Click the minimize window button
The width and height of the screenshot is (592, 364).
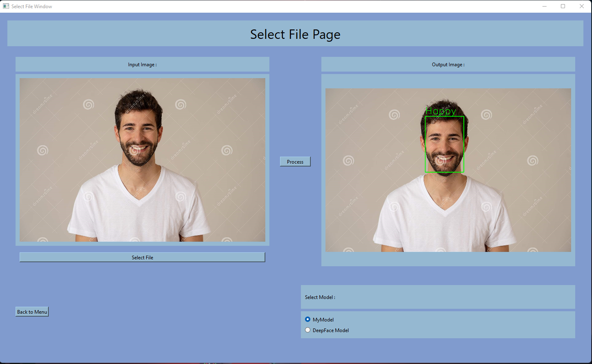[545, 6]
